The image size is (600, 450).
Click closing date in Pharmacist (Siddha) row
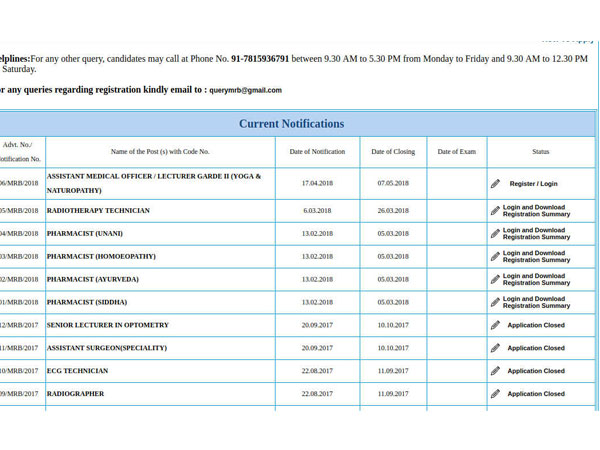(x=393, y=302)
